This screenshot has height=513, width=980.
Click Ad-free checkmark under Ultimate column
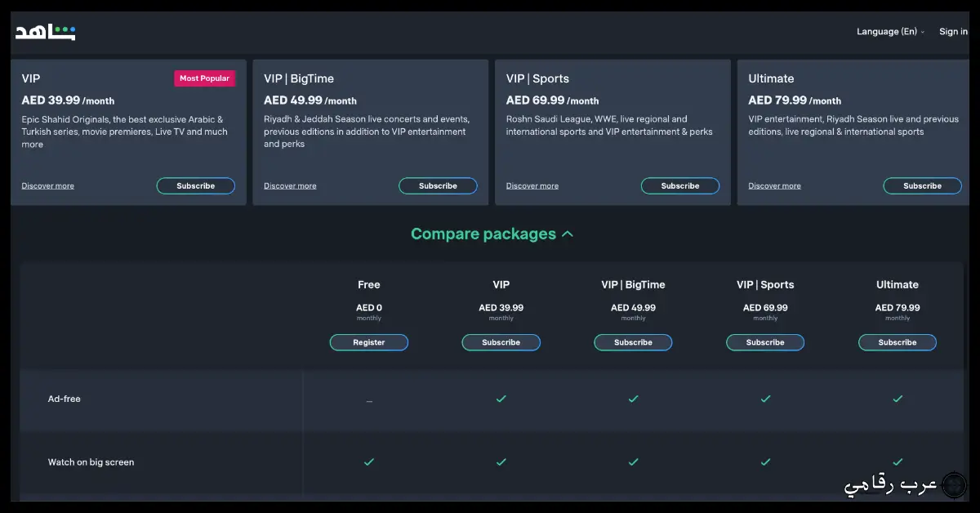tap(897, 399)
